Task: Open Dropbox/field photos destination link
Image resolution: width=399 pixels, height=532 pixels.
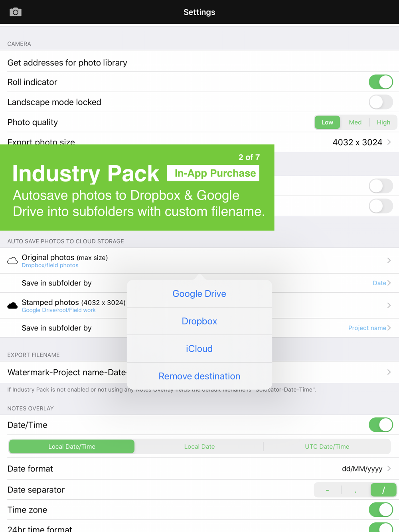Action: tap(50, 266)
